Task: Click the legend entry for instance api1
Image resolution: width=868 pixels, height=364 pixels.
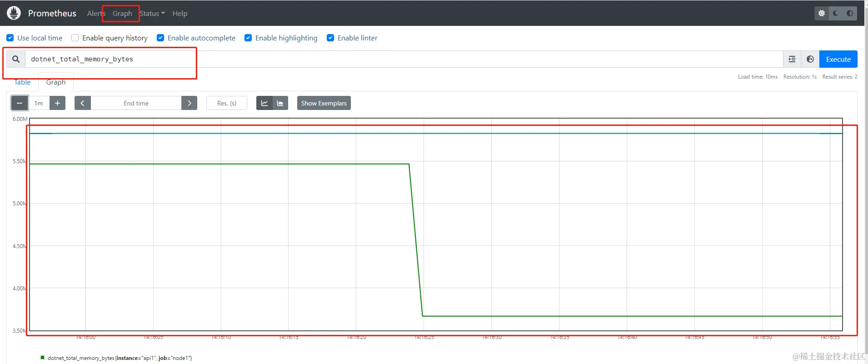Action: tap(120, 358)
